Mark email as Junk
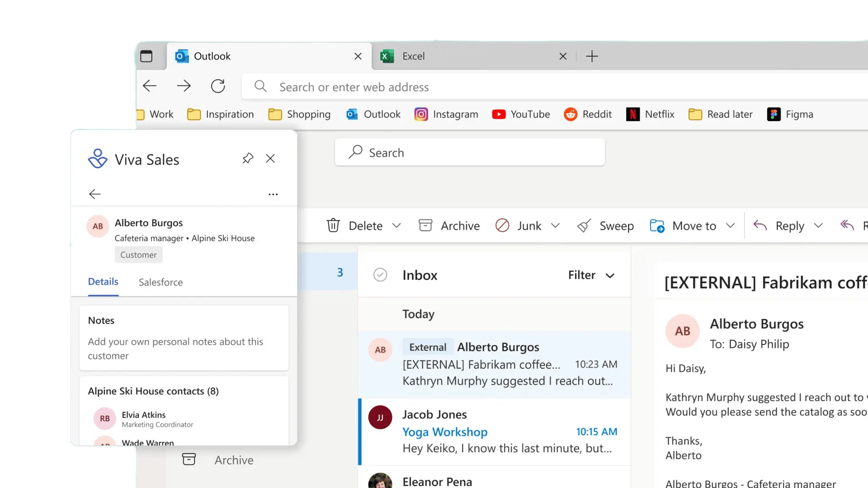 [x=518, y=225]
